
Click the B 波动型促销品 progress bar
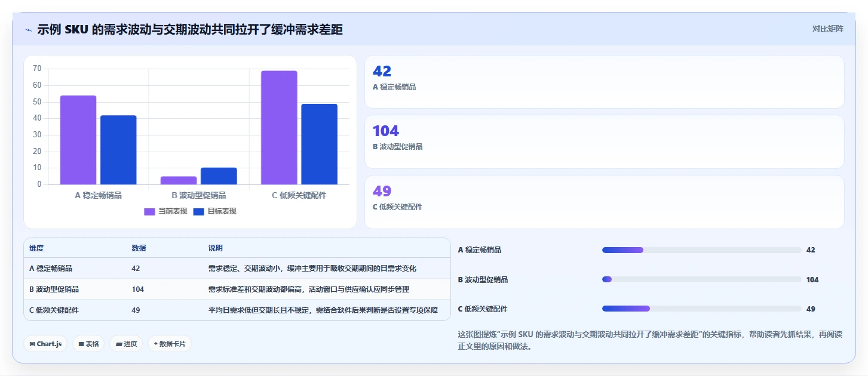pyautogui.click(x=702, y=279)
